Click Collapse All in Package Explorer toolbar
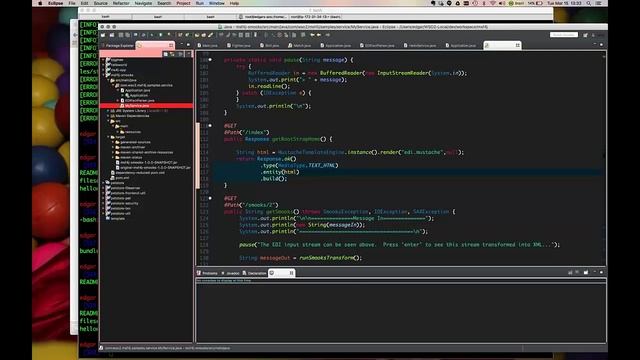The image size is (640, 360). coord(165,54)
